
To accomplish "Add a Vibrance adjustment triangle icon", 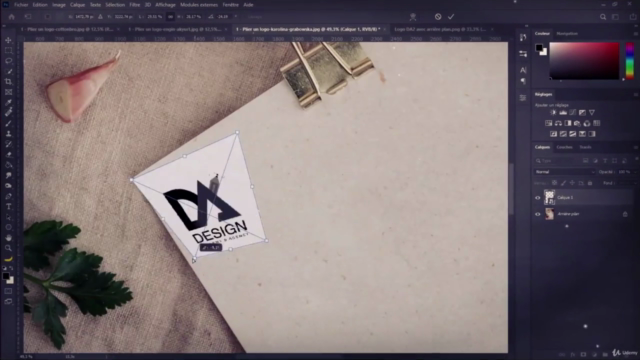I will pos(592,113).
